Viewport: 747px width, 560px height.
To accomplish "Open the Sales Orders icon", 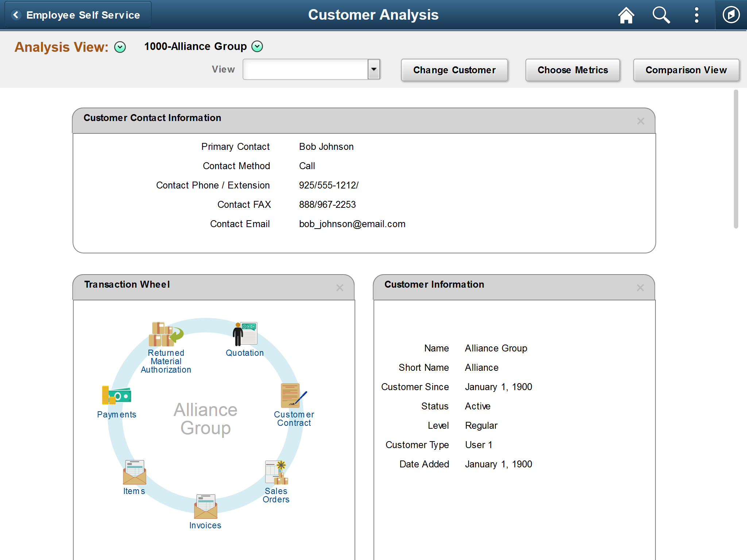I will [276, 472].
